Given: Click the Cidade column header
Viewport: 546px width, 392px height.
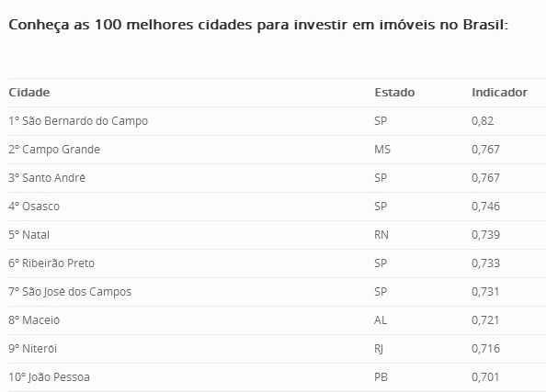Looking at the screenshot, I should tap(29, 93).
